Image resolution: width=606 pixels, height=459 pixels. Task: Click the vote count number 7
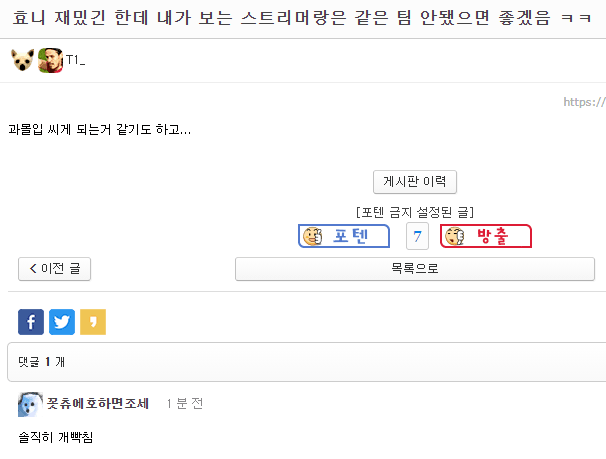(417, 236)
